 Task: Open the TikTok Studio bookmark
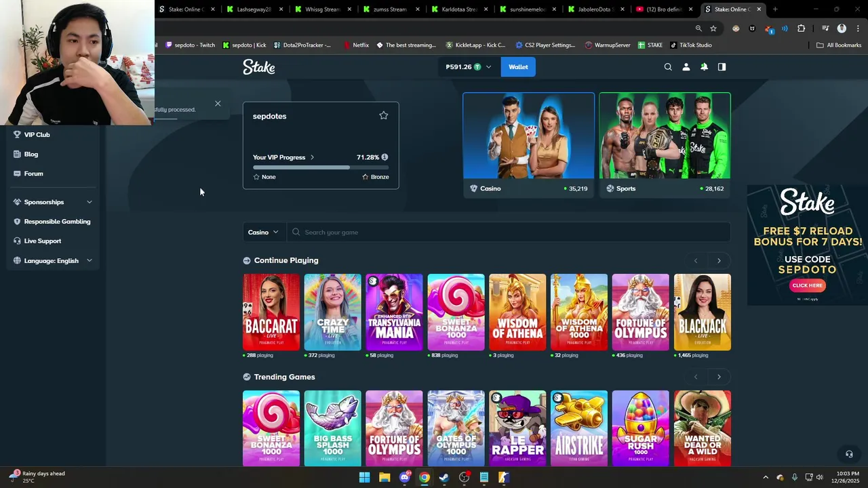pyautogui.click(x=690, y=45)
